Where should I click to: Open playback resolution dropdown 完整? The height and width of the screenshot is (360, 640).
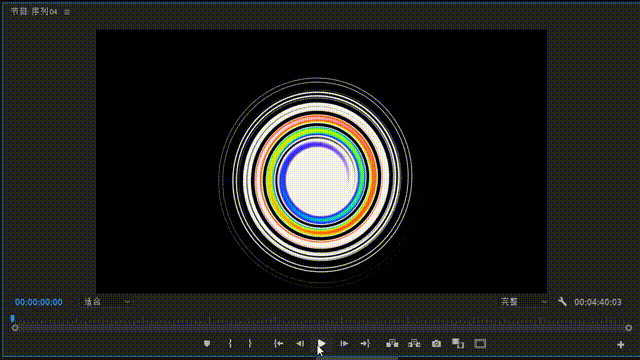point(524,302)
